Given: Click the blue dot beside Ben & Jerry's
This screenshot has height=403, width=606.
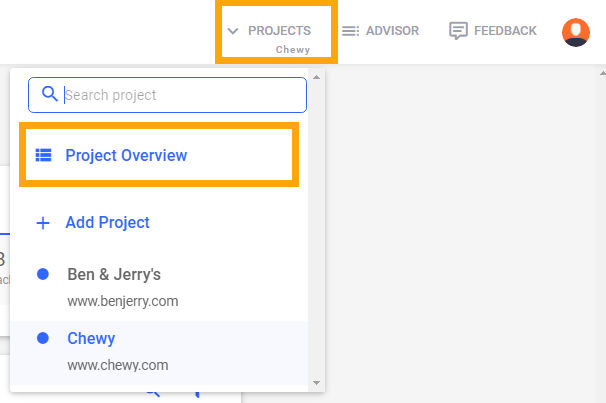Looking at the screenshot, I should [43, 274].
